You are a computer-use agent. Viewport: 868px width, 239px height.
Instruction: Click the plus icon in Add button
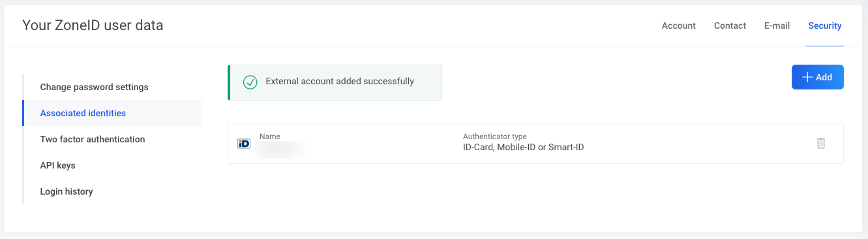807,77
